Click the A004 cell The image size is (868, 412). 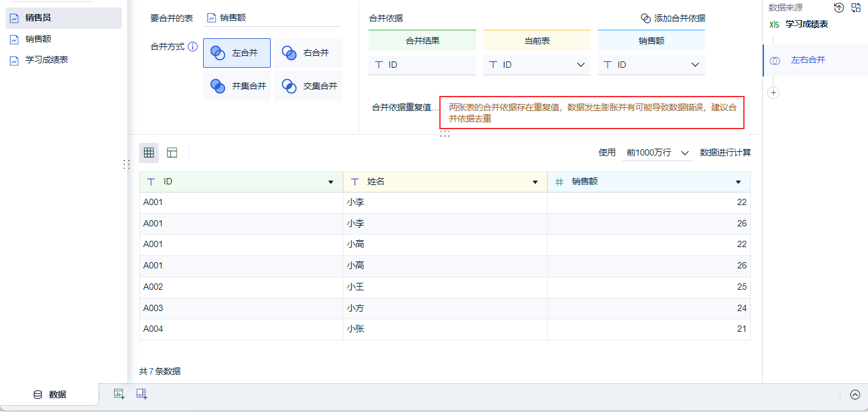pos(241,329)
